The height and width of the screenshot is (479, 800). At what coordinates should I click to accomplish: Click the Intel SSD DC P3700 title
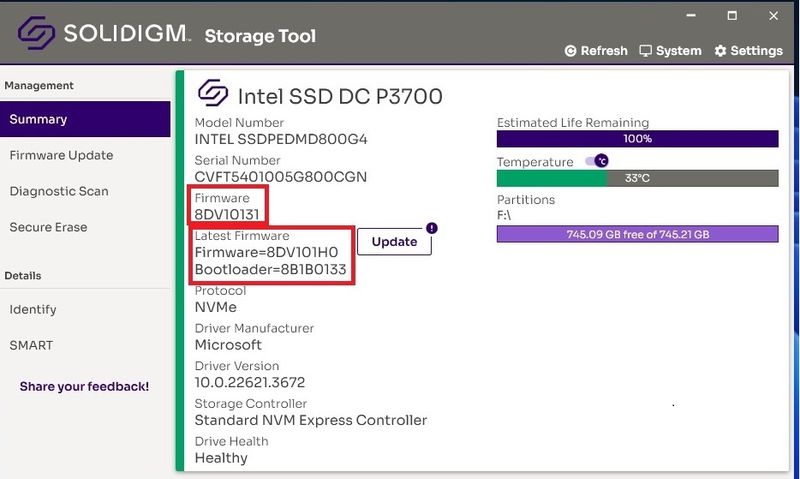340,96
